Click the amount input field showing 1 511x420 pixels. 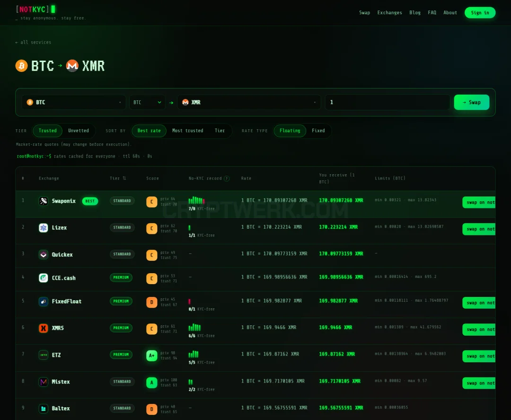(388, 102)
